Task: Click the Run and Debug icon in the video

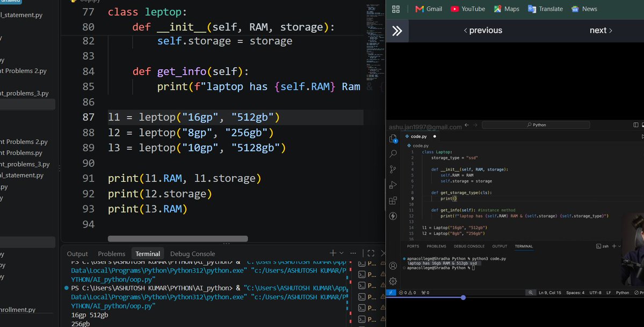Action: [x=393, y=185]
